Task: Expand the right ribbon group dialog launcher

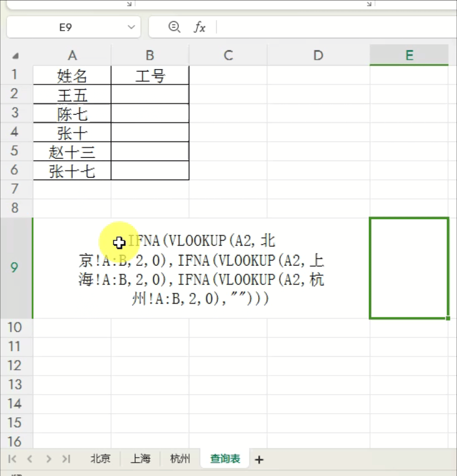Action: pos(369,4)
